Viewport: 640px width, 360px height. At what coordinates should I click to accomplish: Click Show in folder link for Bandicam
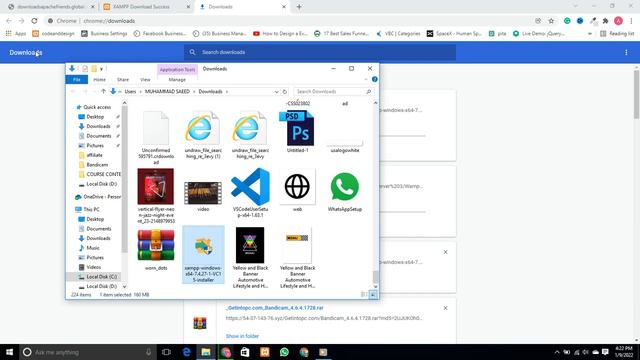pyautogui.click(x=242, y=336)
